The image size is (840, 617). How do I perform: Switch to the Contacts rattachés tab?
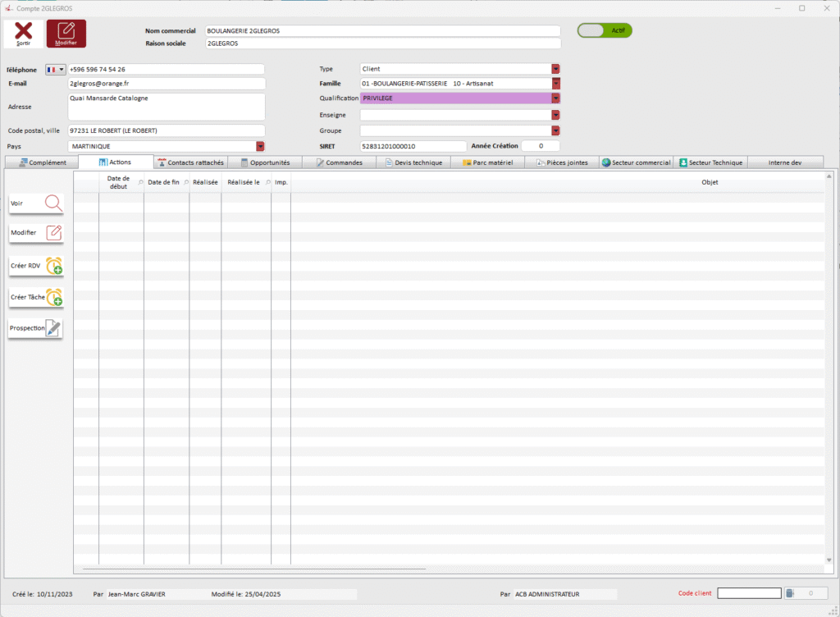pyautogui.click(x=190, y=162)
